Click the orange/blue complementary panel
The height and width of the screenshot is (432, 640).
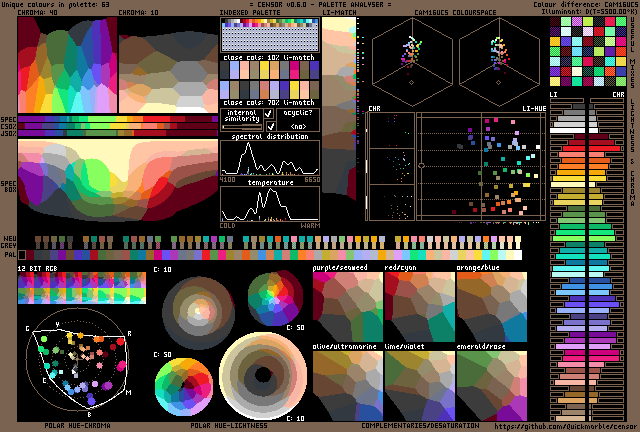(x=491, y=307)
